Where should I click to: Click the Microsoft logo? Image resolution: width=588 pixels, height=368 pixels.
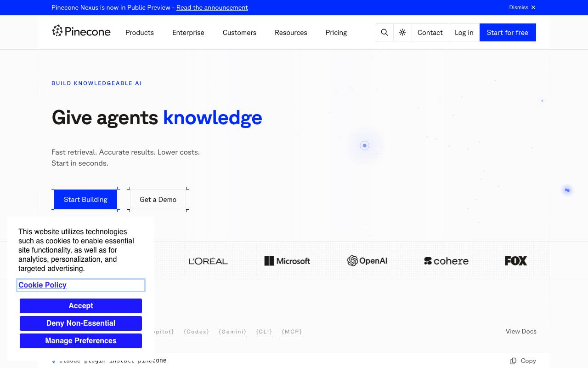pyautogui.click(x=287, y=261)
